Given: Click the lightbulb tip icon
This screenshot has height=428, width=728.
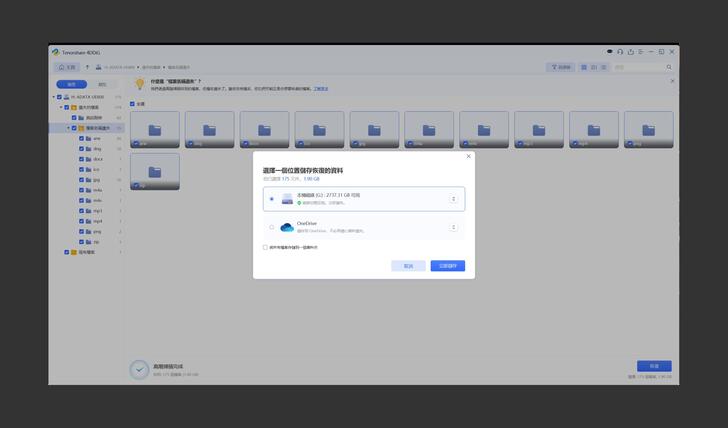Looking at the screenshot, I should pyautogui.click(x=139, y=84).
